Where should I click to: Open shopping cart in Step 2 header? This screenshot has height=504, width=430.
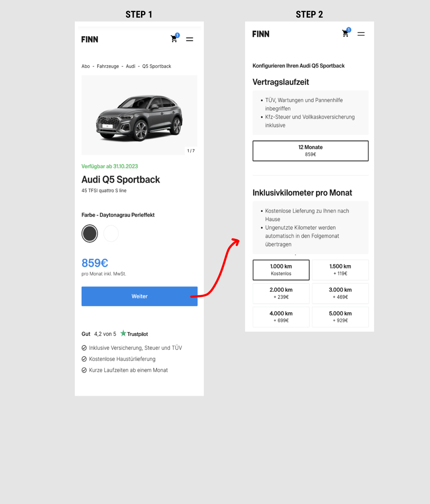click(345, 34)
